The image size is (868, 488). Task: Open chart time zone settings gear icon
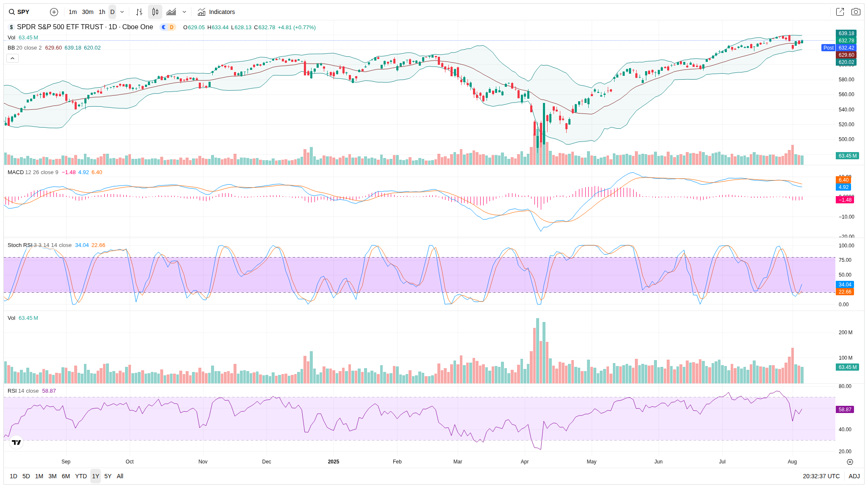(850, 462)
